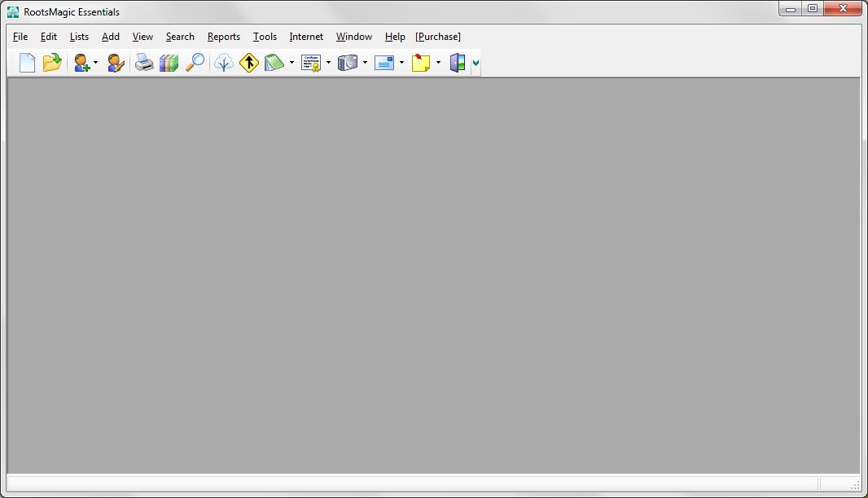Viewport: 868px width, 498px height.
Task: Click the Purchase link
Action: point(437,37)
